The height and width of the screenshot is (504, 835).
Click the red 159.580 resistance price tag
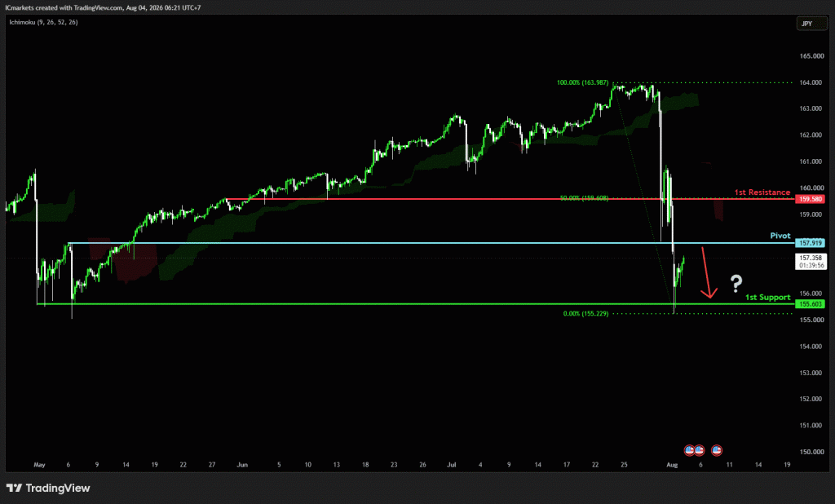(x=810, y=199)
